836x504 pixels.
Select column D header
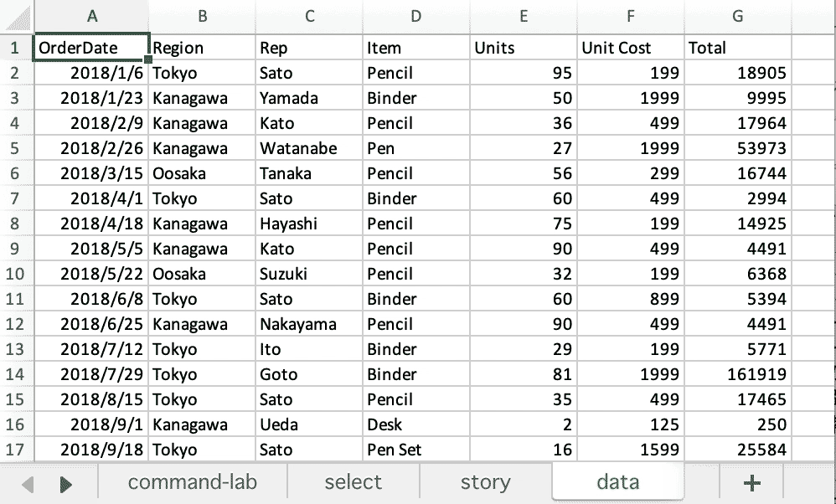pyautogui.click(x=415, y=16)
